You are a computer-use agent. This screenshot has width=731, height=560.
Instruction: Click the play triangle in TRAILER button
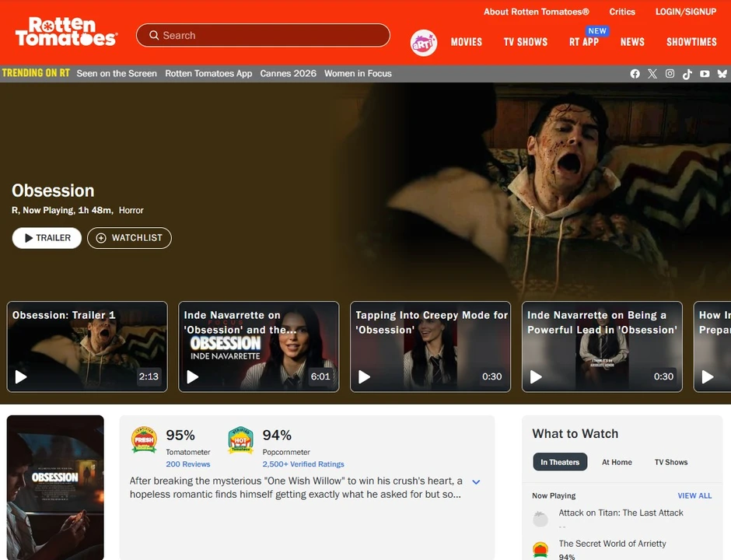click(29, 238)
